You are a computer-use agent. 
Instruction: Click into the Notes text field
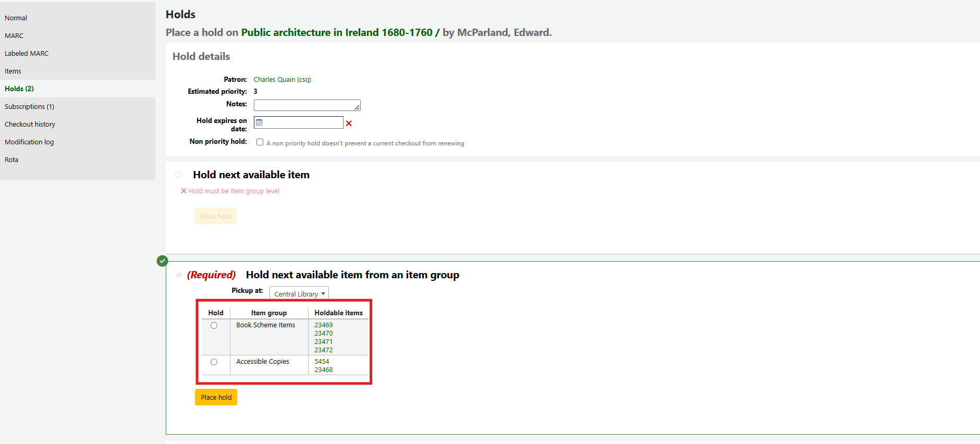coord(307,105)
